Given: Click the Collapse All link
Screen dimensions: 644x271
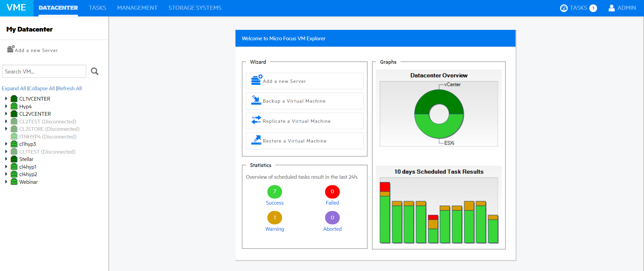Looking at the screenshot, I should coord(42,89).
